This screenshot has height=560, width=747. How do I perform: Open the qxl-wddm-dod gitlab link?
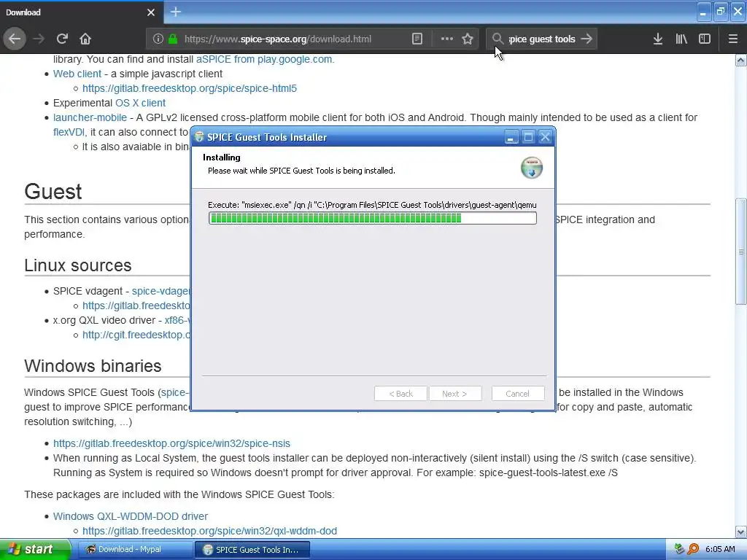coord(209,531)
